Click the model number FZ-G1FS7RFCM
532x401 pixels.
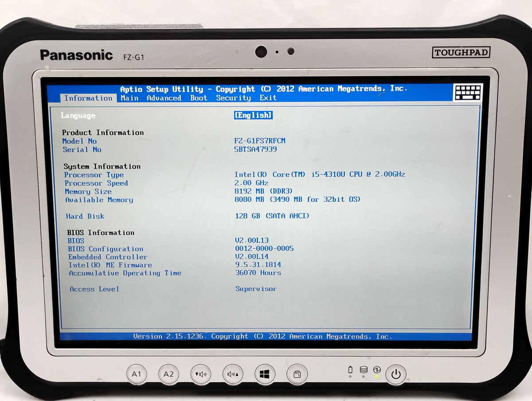tap(260, 141)
